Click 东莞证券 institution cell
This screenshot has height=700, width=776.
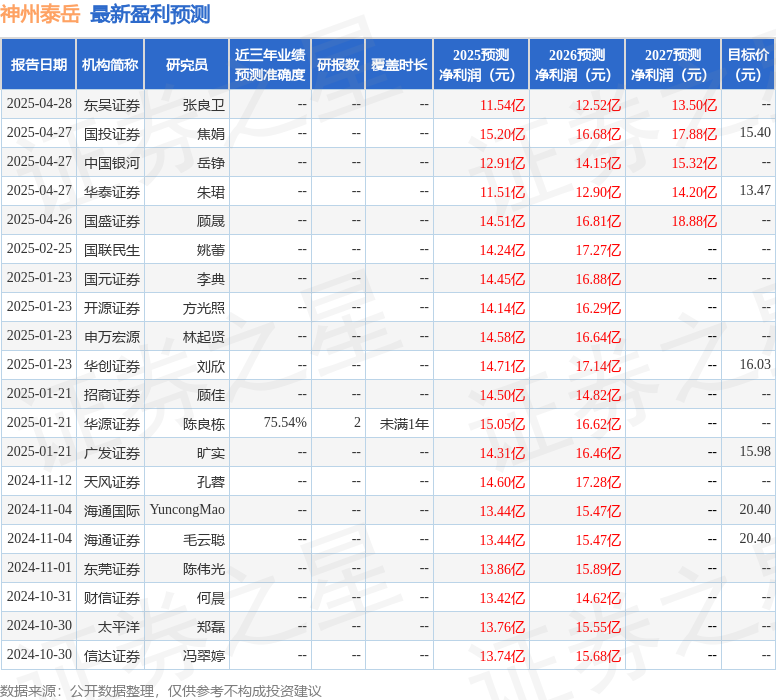112,569
